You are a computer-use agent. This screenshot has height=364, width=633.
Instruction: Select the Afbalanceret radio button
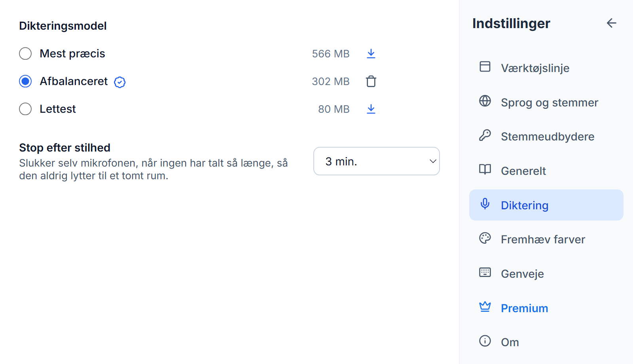25,81
